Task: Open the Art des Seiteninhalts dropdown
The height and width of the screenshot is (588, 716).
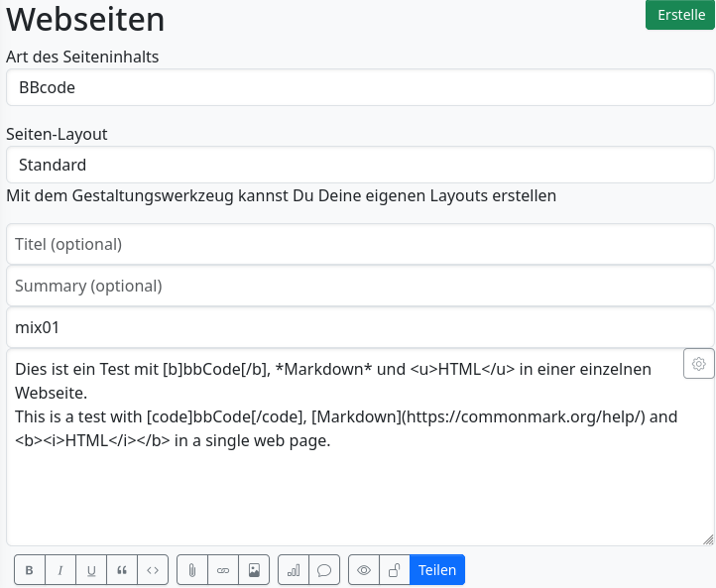Action: tap(360, 87)
